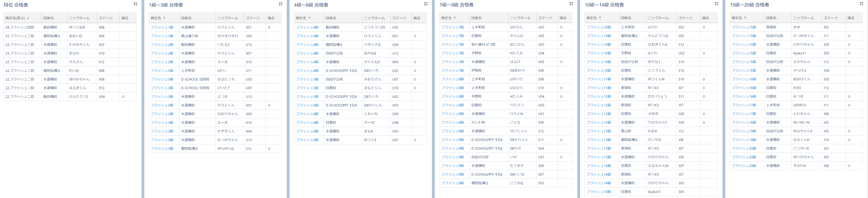Sort 10級～14級 table by 団体名 column
The width and height of the screenshot is (868, 198).
626,18
